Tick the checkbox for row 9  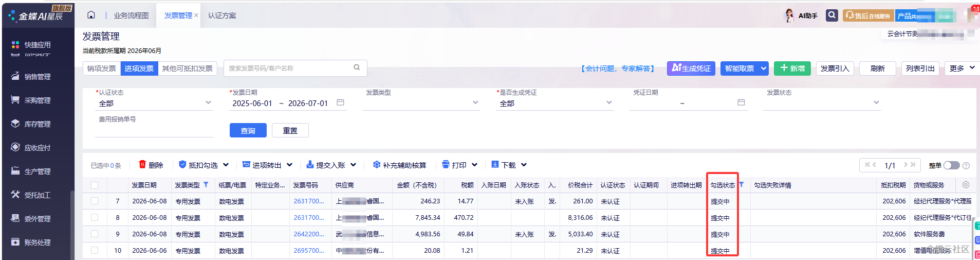tap(95, 234)
